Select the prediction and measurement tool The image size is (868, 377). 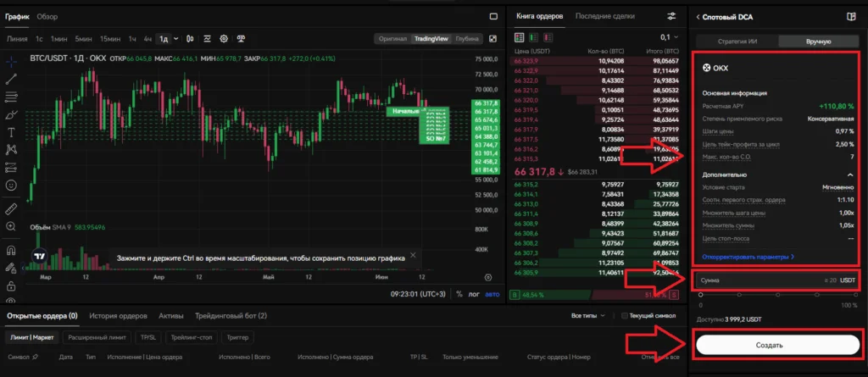tap(11, 167)
